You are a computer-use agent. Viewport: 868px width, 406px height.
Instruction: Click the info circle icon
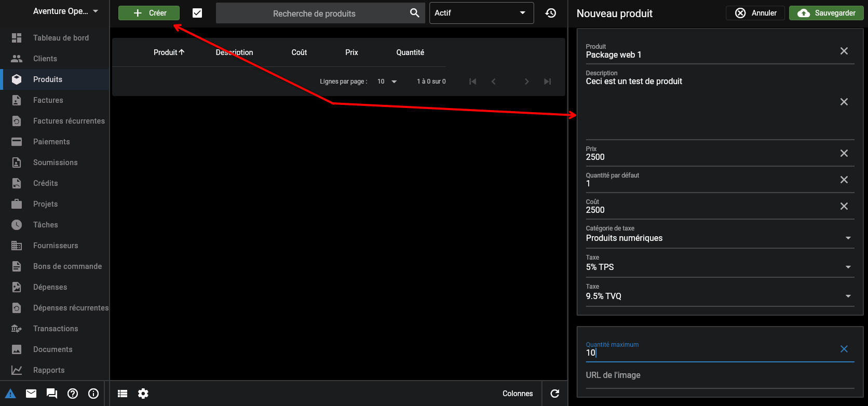pos(93,394)
